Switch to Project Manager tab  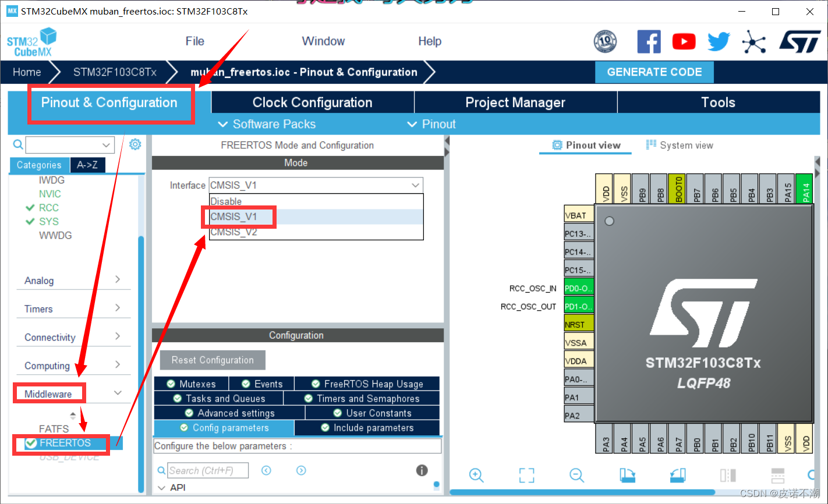515,103
